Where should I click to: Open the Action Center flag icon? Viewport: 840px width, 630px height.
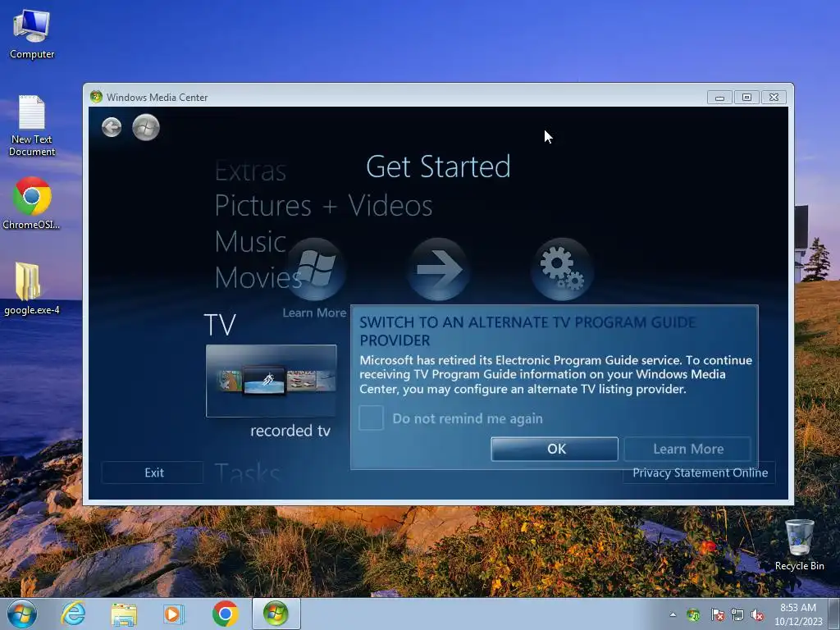click(x=717, y=615)
